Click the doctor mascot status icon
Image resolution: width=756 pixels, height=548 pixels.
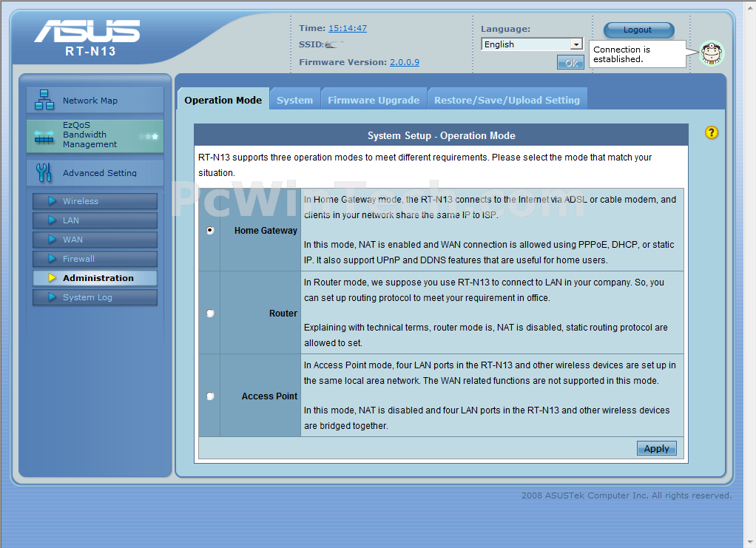(712, 53)
